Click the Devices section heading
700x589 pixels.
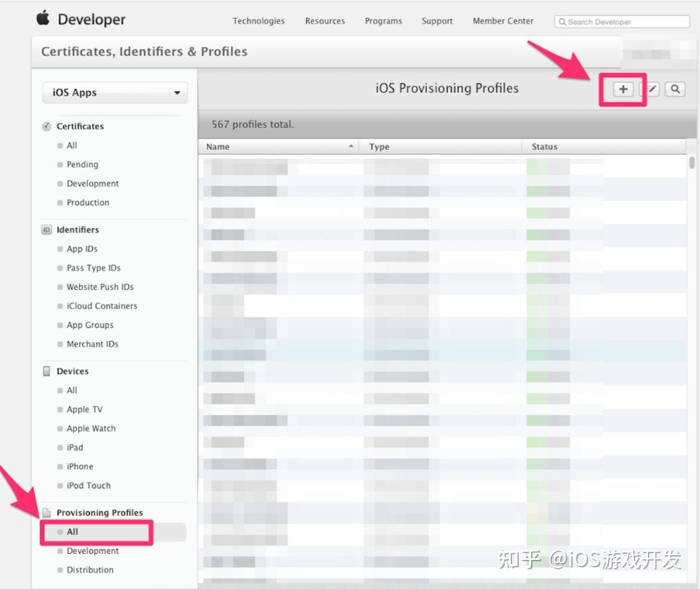point(73,371)
